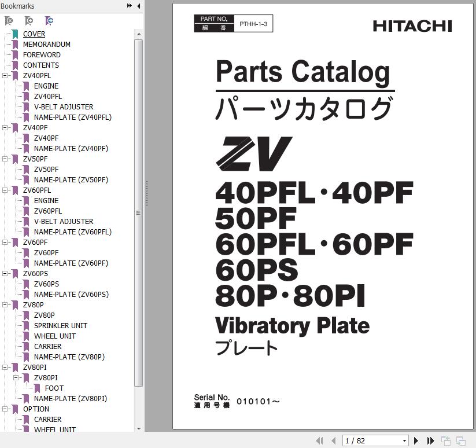Select the ZV40PFL top-level bookmark label
This screenshot has width=476, height=448.
(x=37, y=76)
